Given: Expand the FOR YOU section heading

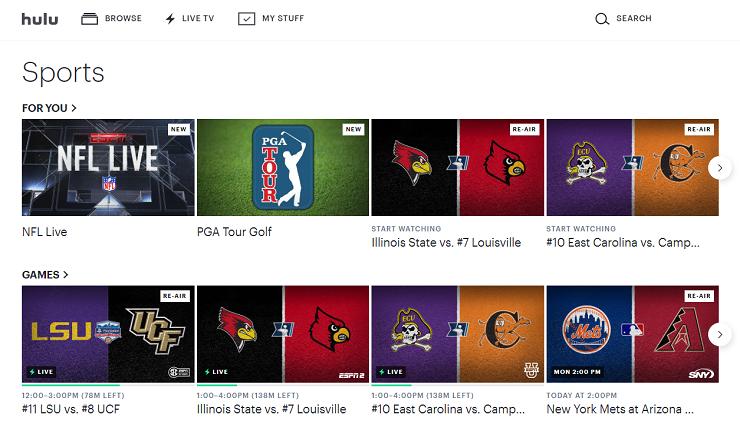Looking at the screenshot, I should click(x=49, y=108).
